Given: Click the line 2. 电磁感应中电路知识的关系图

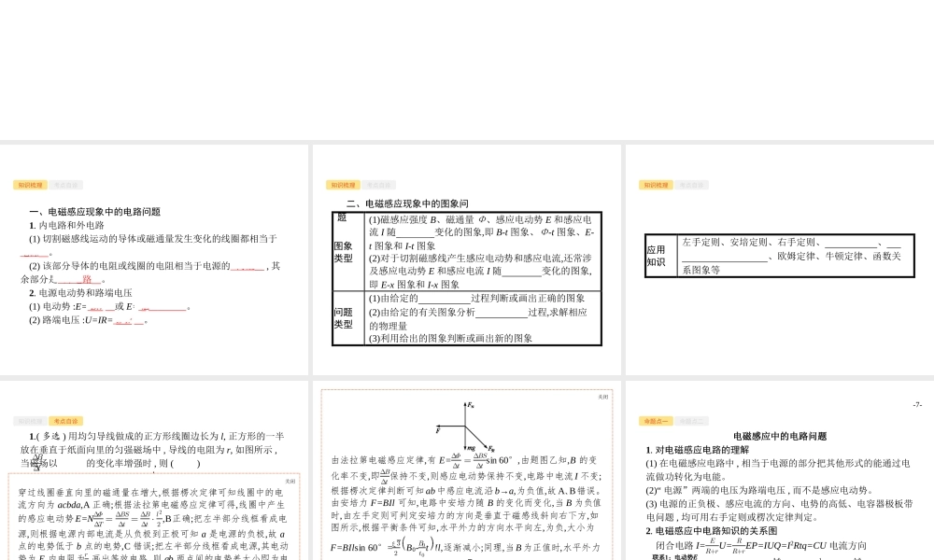Looking at the screenshot, I should tap(711, 531).
